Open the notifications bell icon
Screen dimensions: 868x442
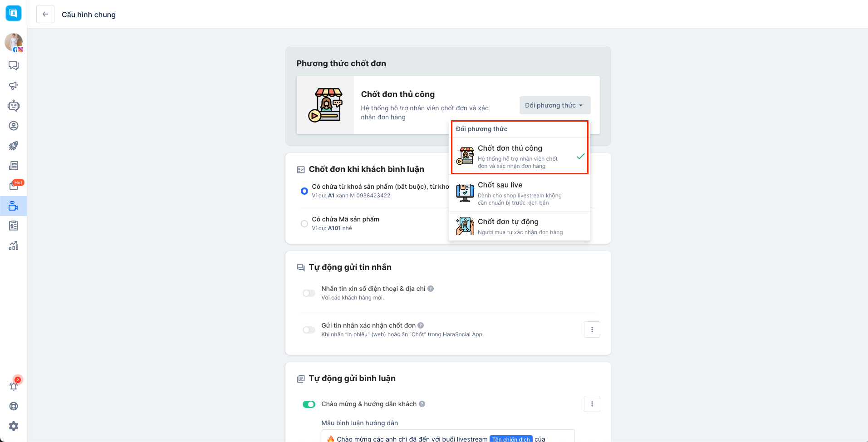pyautogui.click(x=14, y=386)
